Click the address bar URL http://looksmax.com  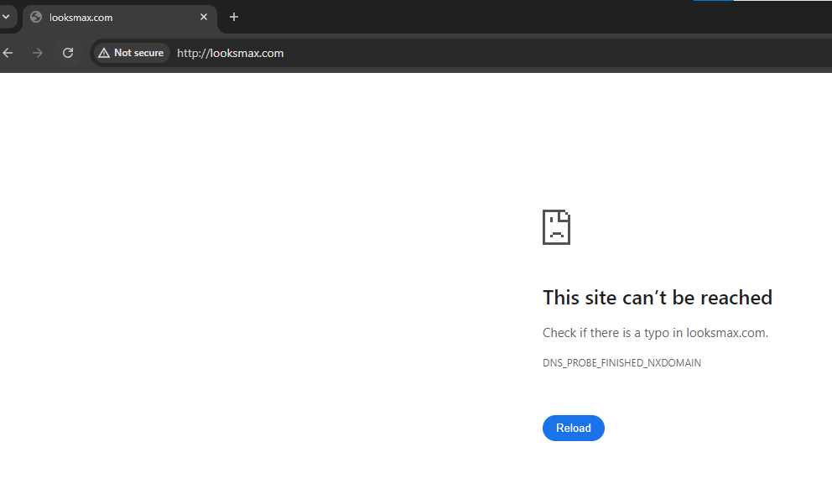(x=231, y=53)
